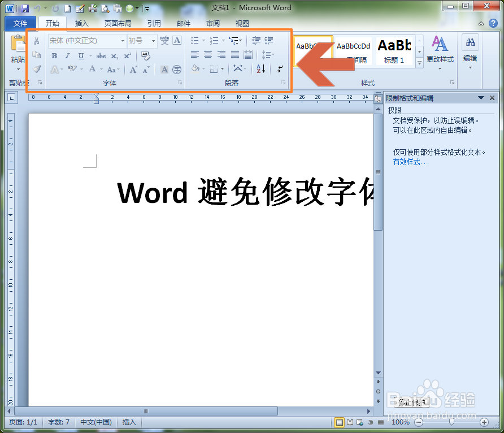Click the Save icon in quick access toolbar
The image size is (504, 433).
[25, 8]
